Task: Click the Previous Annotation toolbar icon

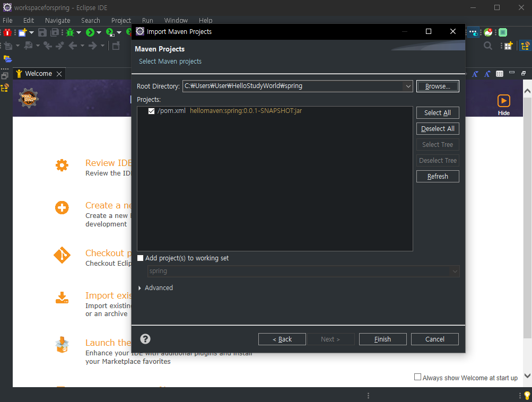Action: pyautogui.click(x=29, y=46)
